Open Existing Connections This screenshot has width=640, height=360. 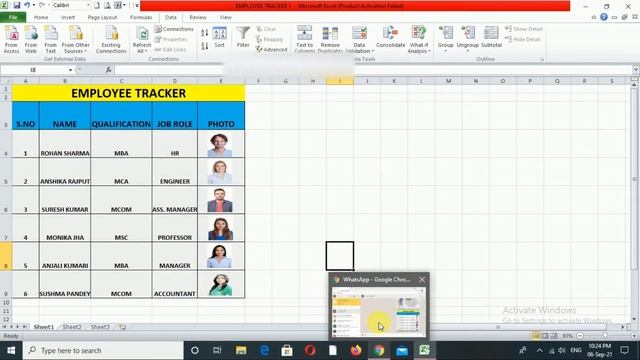tap(111, 39)
